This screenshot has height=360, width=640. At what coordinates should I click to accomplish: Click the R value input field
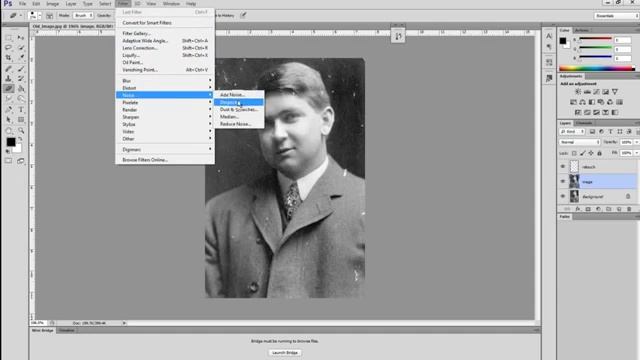pos(623,40)
